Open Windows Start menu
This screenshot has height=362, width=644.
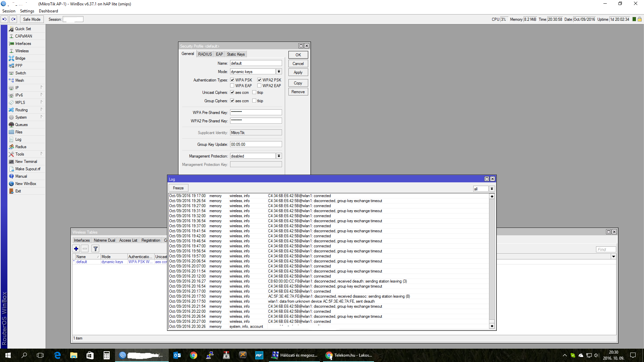click(x=8, y=355)
